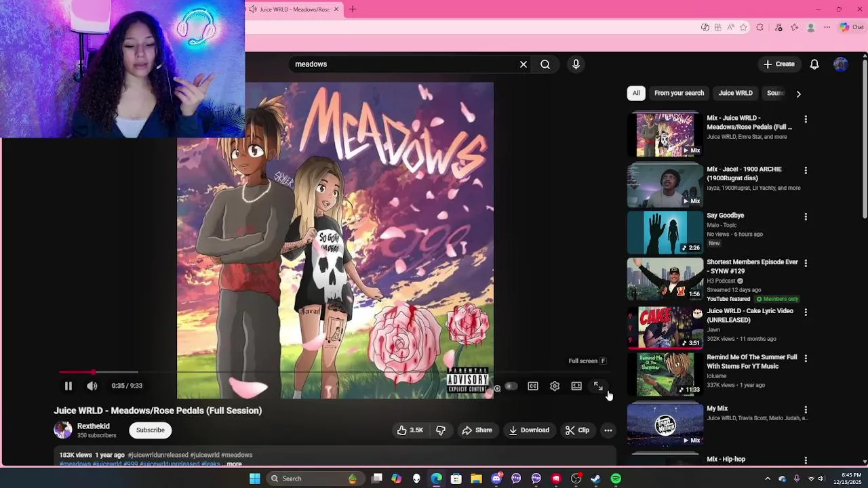Open the media control music icon in toolbar
This screenshot has width=868, height=488.
[x=778, y=27]
